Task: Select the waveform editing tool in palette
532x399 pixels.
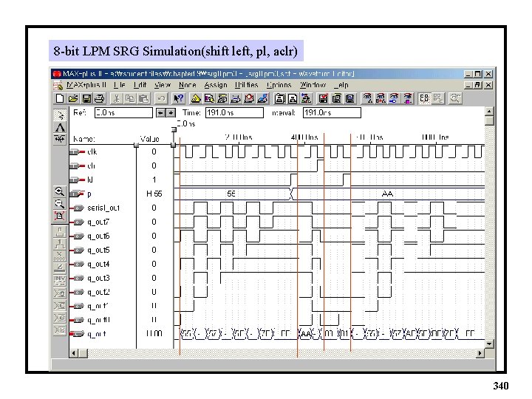Action: 60,139
